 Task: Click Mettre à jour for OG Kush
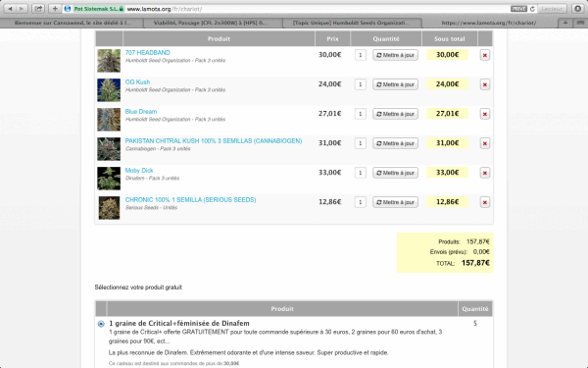click(x=395, y=84)
